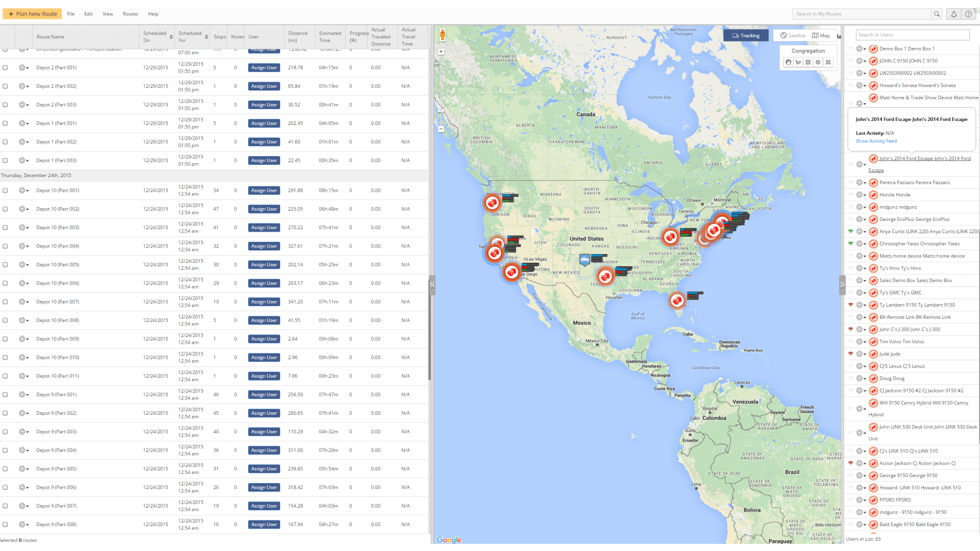This screenshot has width=980, height=551.
Task: Collapse the route list panel with left chevrons
Action: pos(432,285)
